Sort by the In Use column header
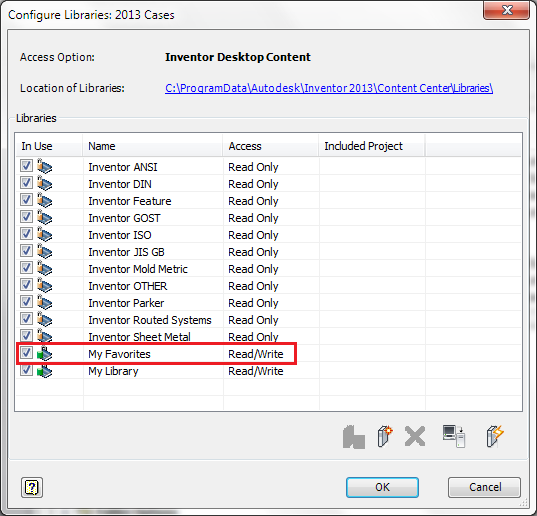Viewport: 537px width, 516px height. (49, 146)
